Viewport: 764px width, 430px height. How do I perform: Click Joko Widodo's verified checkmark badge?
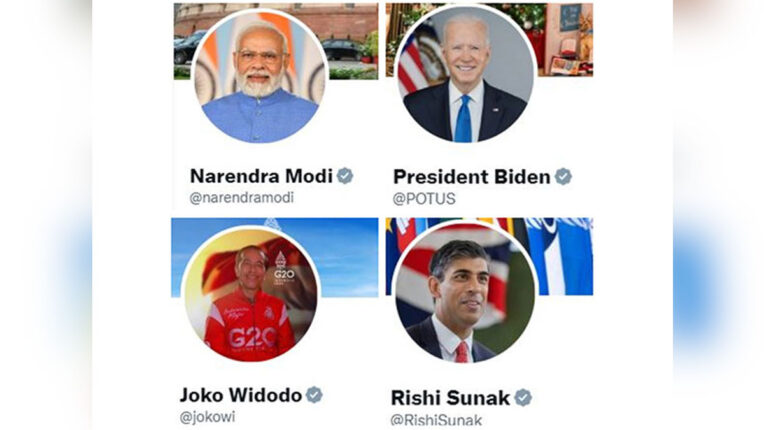314,395
